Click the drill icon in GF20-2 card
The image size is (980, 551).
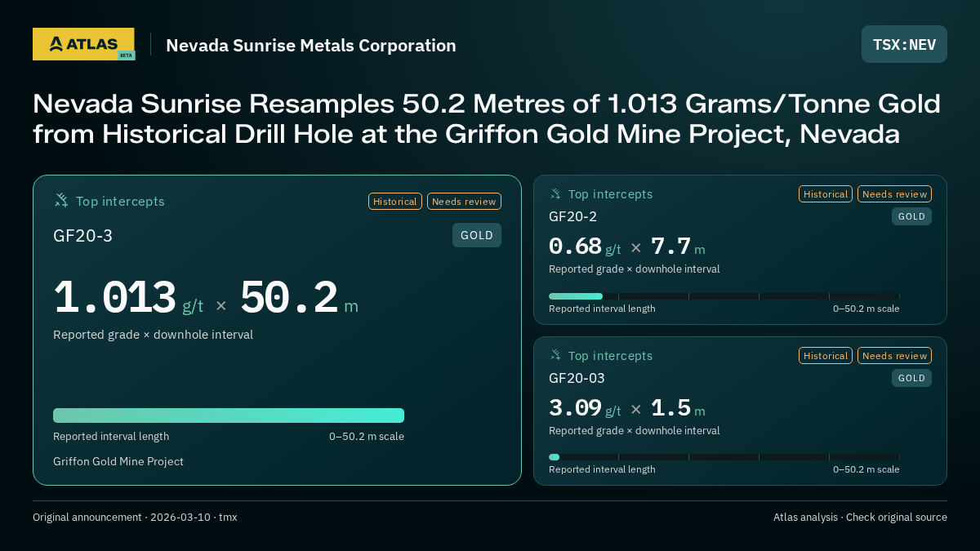[x=555, y=193]
